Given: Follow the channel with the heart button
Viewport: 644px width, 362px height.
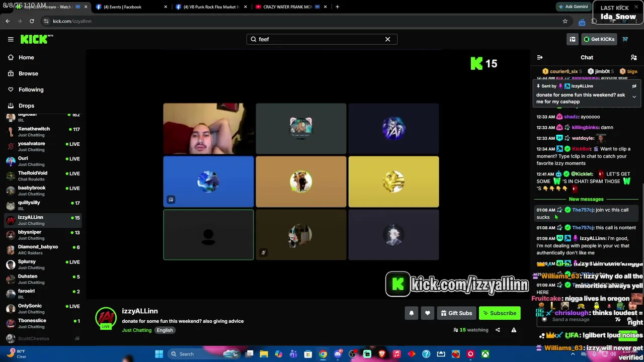Looking at the screenshot, I should click(428, 313).
